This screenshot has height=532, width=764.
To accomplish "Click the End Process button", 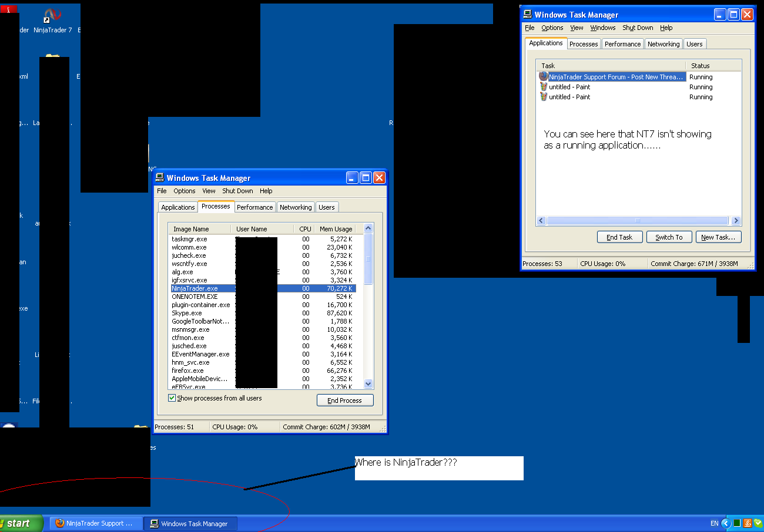I will pyautogui.click(x=345, y=400).
